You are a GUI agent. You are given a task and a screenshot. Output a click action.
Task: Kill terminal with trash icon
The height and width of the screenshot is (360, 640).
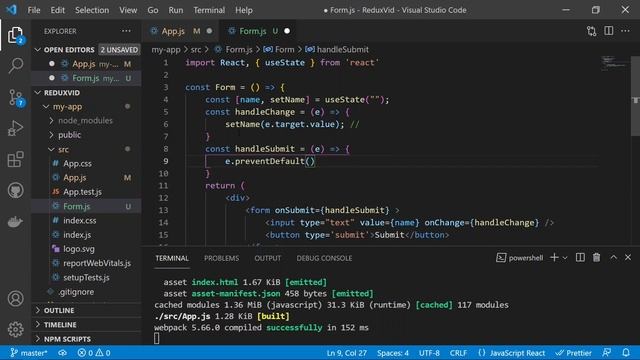596,258
